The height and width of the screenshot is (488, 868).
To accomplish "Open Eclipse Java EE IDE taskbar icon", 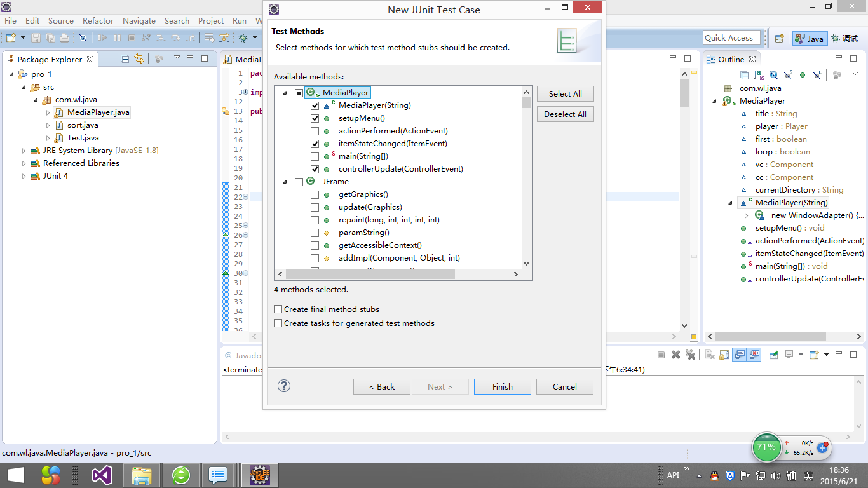I will coord(259,475).
